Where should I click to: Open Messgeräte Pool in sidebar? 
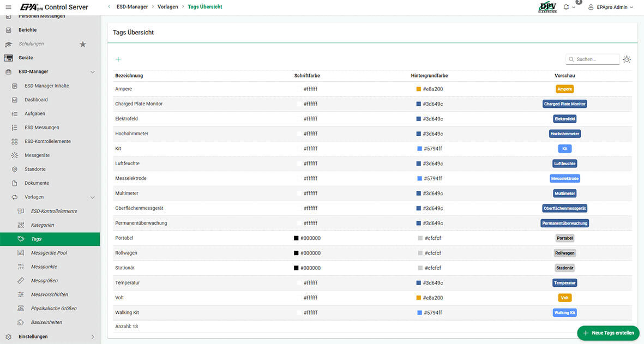(49, 253)
